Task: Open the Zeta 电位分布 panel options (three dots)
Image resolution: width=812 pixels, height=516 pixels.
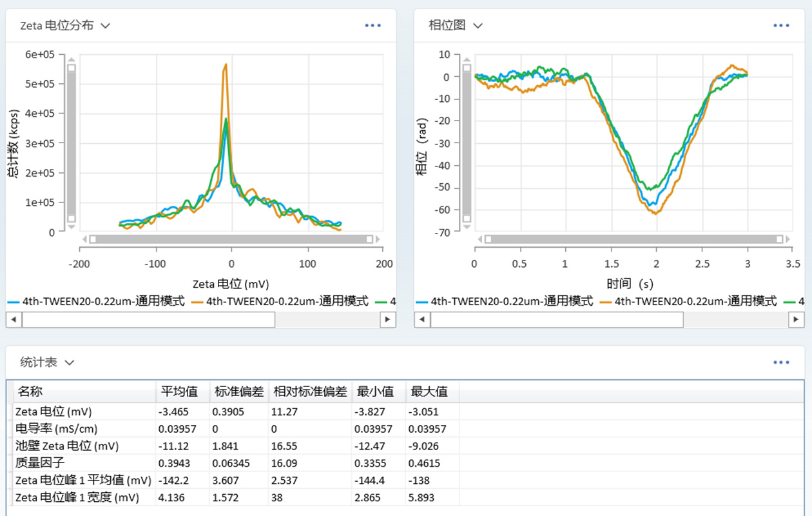Action: tap(373, 25)
